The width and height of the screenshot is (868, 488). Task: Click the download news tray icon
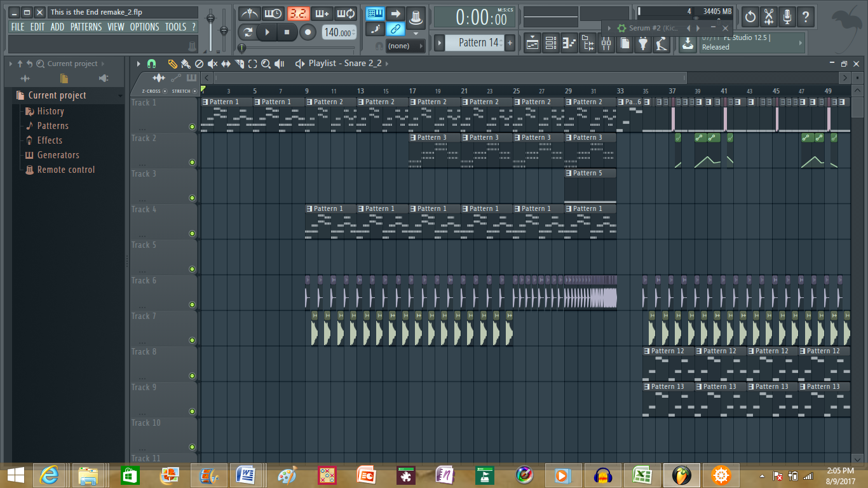point(687,43)
